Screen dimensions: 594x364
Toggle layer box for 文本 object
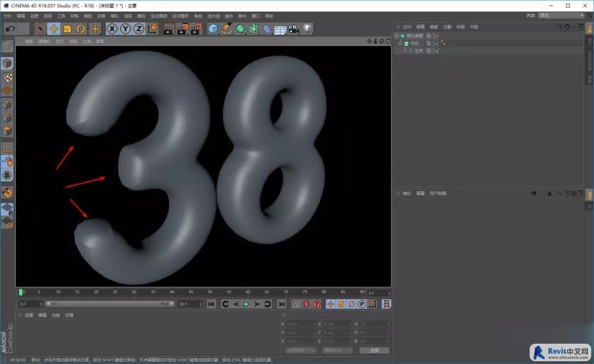(x=428, y=51)
